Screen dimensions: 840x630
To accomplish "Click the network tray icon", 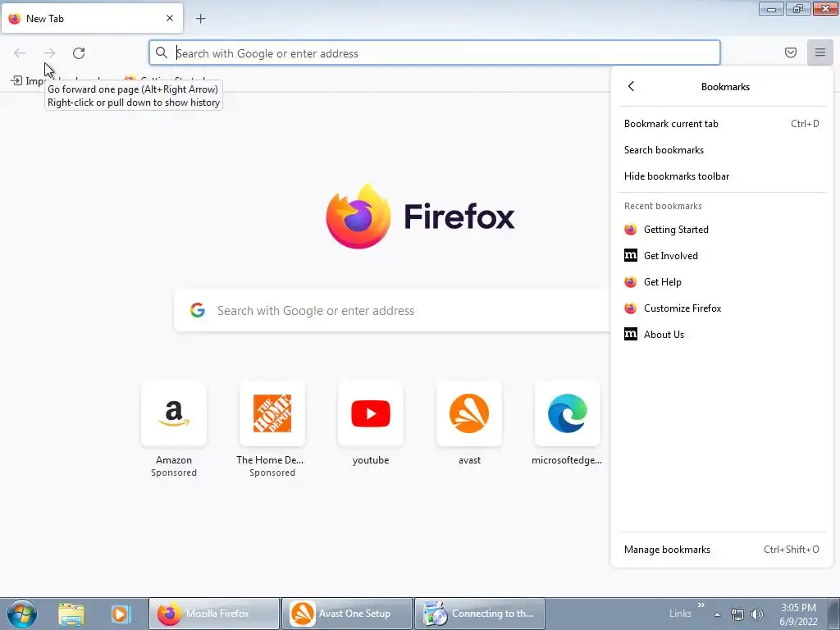I will pos(737,614).
